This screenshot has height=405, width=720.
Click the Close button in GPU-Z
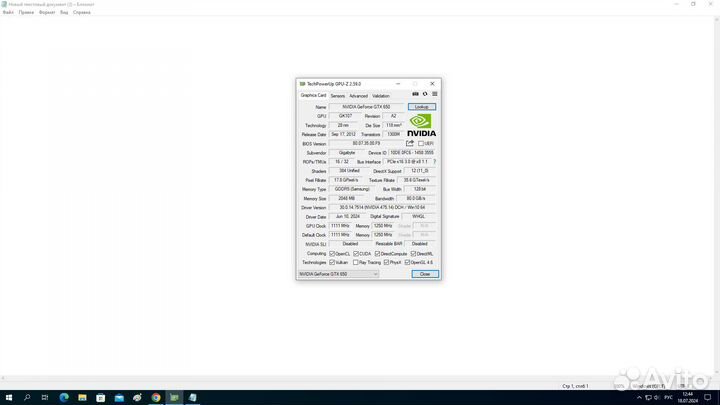tap(425, 274)
